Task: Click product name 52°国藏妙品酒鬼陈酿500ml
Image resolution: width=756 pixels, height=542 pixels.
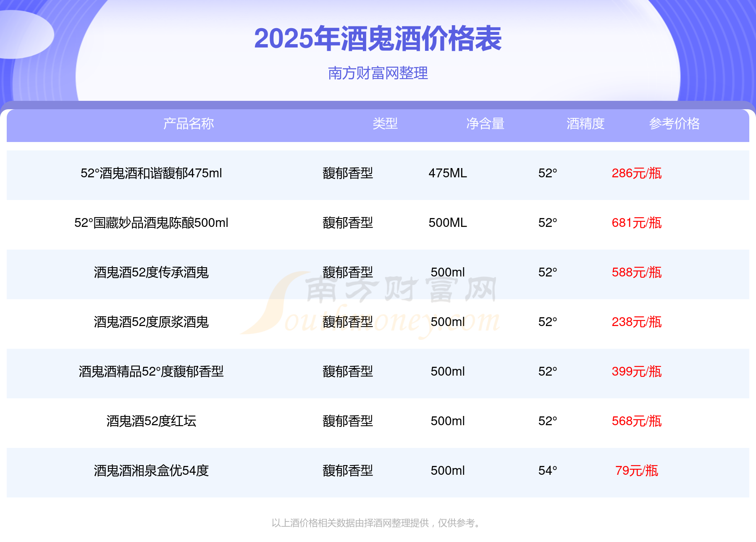Action: (151, 223)
